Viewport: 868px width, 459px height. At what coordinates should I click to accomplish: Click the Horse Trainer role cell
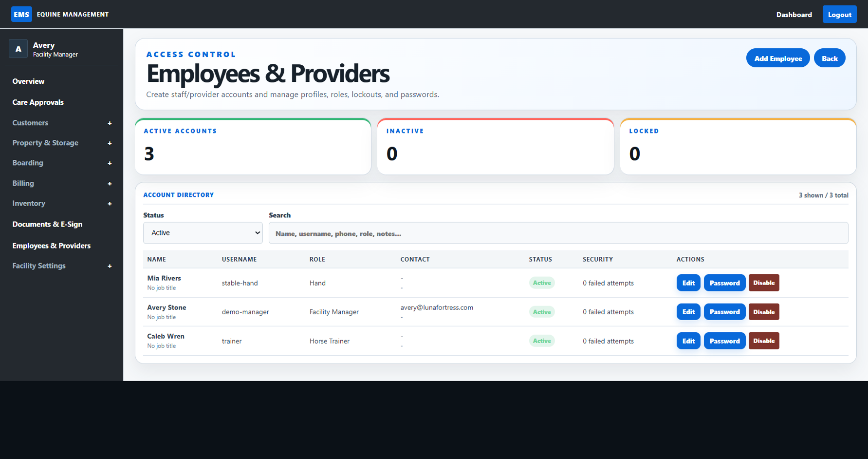tap(330, 341)
